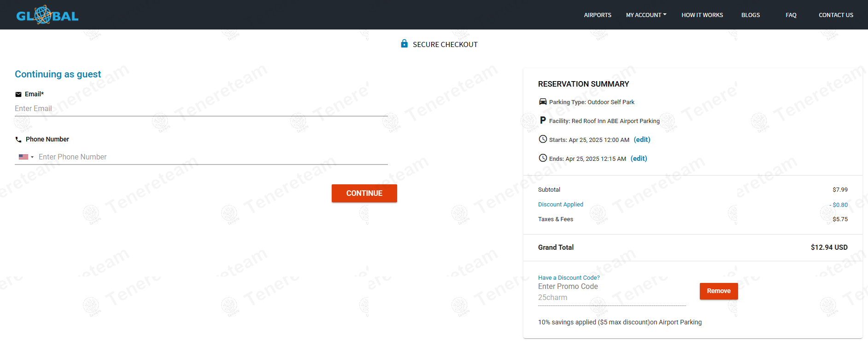
Task: Go to How It Works page
Action: click(x=702, y=15)
